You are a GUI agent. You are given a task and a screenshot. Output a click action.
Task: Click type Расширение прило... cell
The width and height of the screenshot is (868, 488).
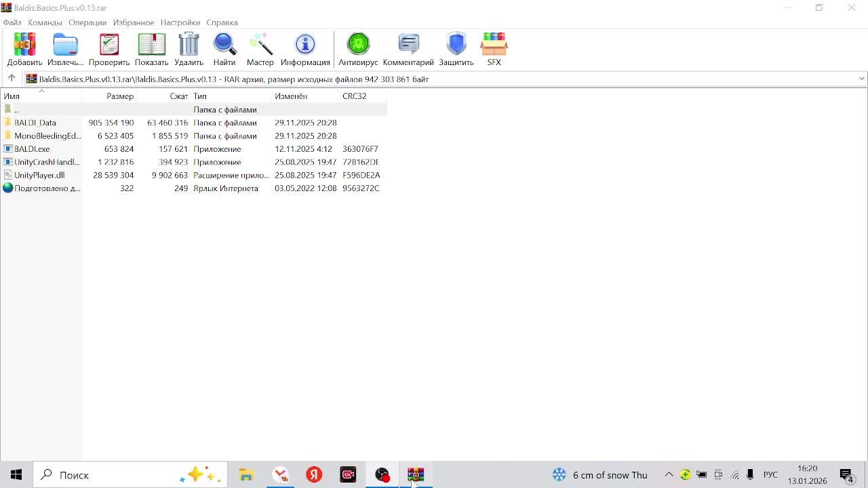point(231,175)
